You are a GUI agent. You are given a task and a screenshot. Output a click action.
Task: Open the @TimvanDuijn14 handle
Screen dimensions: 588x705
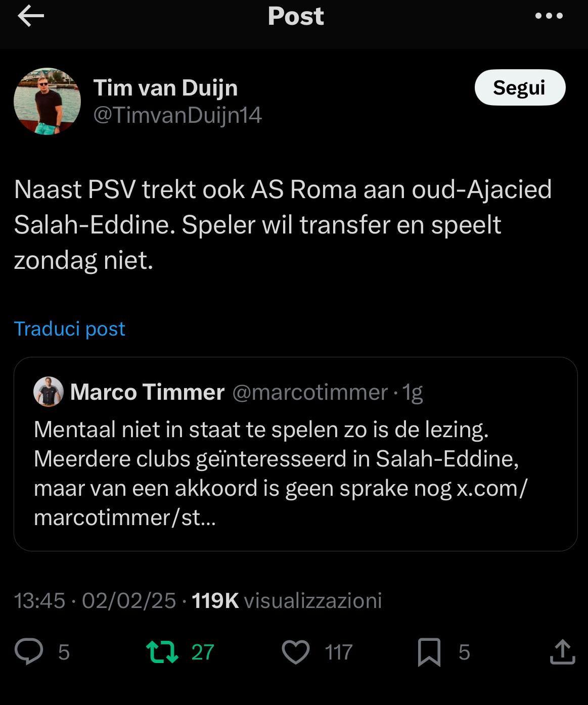[x=177, y=115]
